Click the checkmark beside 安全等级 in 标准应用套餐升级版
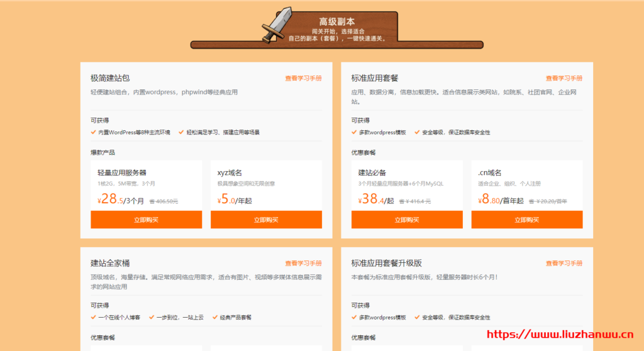This screenshot has width=644, height=351. point(416,318)
